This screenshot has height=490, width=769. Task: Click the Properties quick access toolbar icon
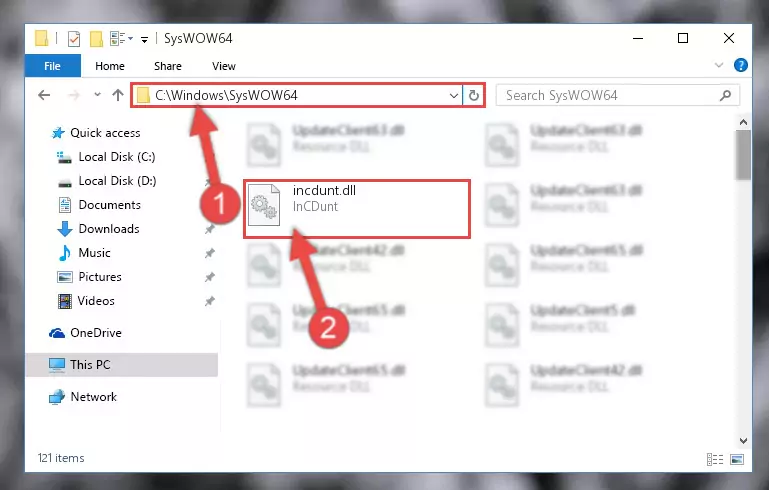pyautogui.click(x=74, y=38)
